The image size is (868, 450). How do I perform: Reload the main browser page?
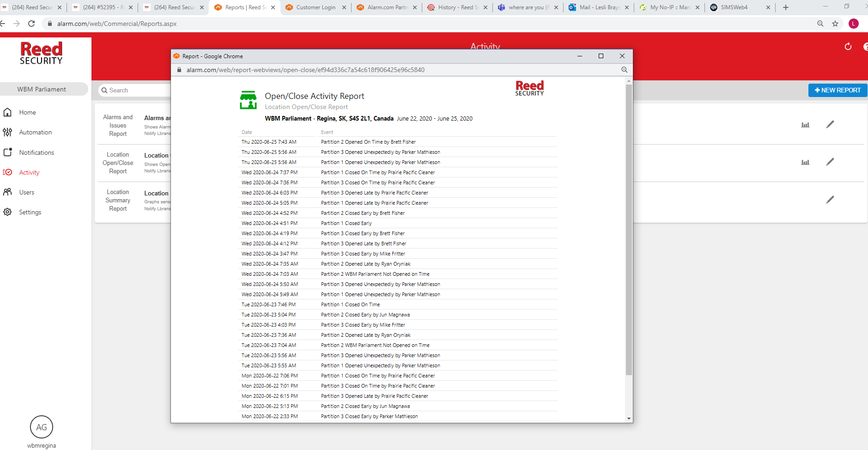[x=31, y=24]
